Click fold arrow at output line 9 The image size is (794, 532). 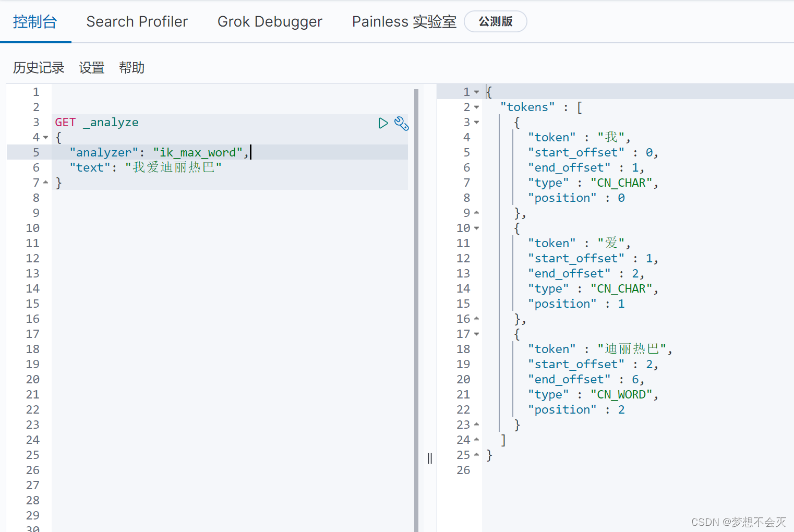[476, 213]
